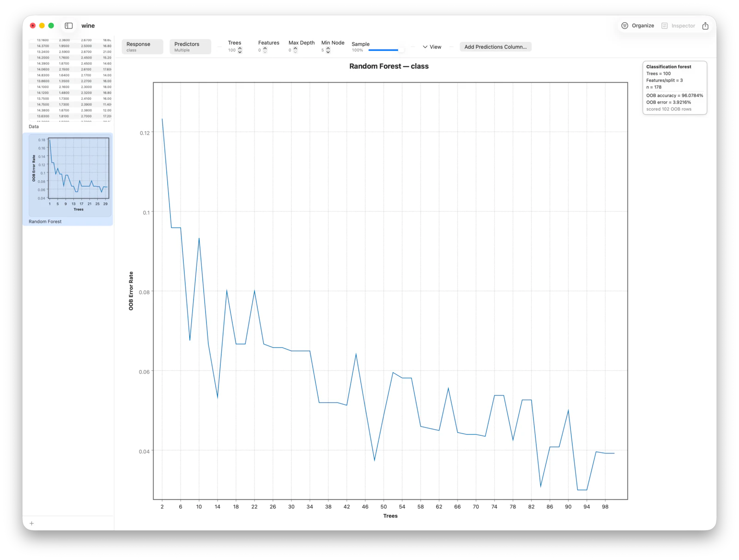Click the 'OOB accuracy = 96.0784%' text
Screen dimensions: 739x560
click(x=674, y=96)
